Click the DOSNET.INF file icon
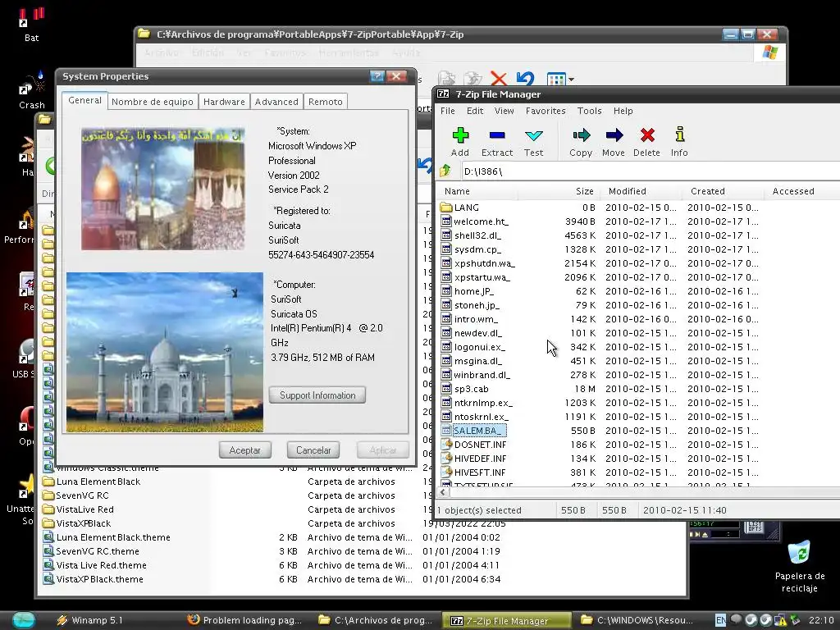The width and height of the screenshot is (840, 630). (x=446, y=444)
